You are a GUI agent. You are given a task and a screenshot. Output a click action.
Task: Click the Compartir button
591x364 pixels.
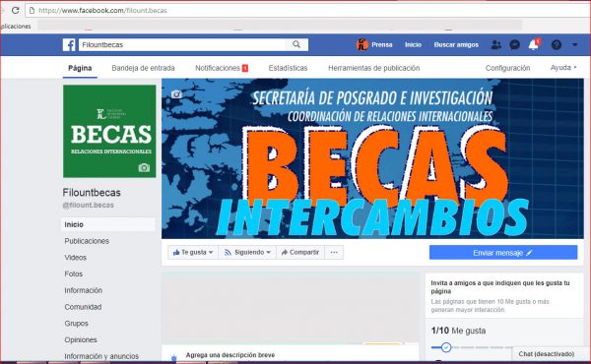coord(300,252)
